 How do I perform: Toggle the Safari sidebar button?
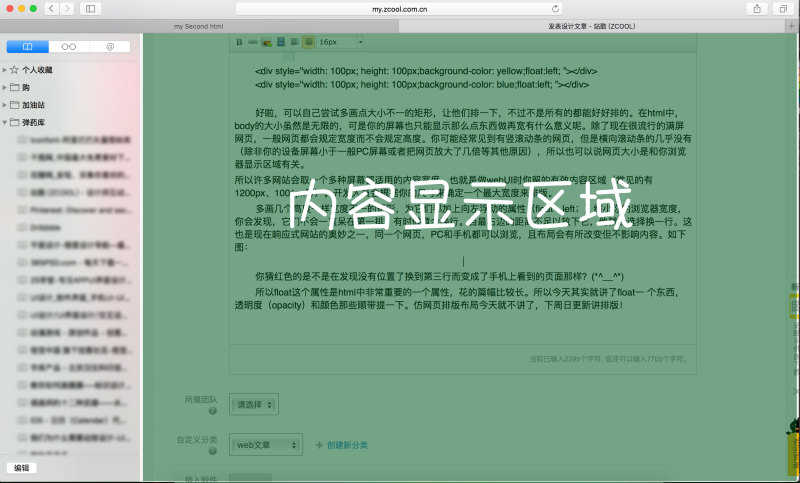tap(90, 9)
